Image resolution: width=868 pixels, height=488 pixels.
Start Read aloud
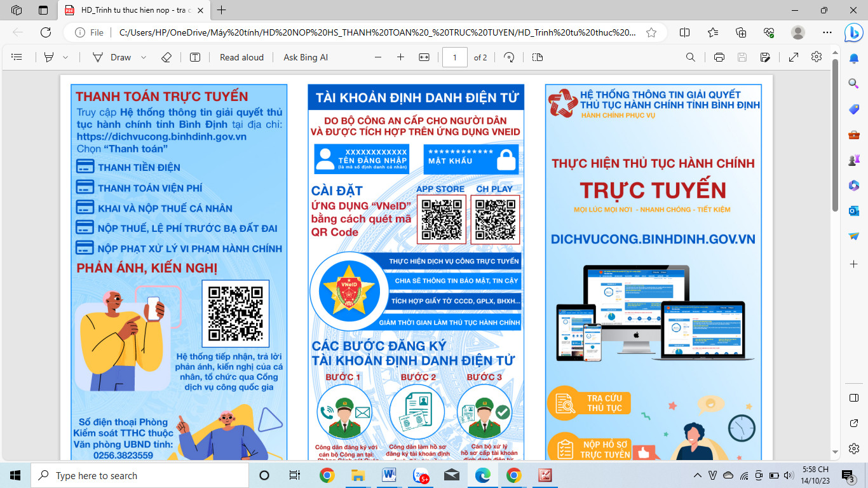pyautogui.click(x=241, y=57)
